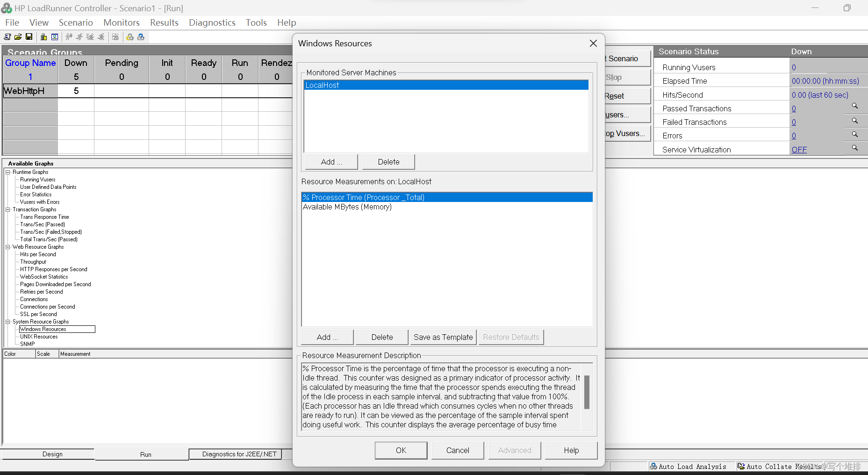Select WebSocket Statistics in graph tree
Viewport: 868px width, 475px height.
coord(44,277)
